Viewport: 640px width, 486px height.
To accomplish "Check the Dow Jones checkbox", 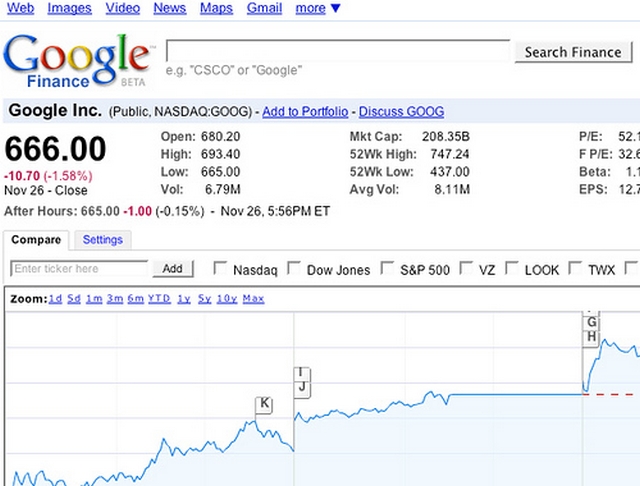I will (294, 268).
